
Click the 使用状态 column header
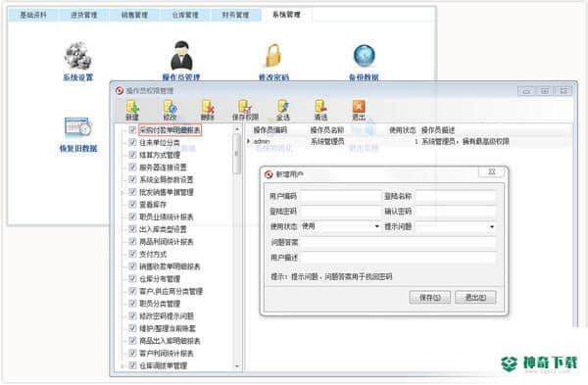tap(403, 130)
